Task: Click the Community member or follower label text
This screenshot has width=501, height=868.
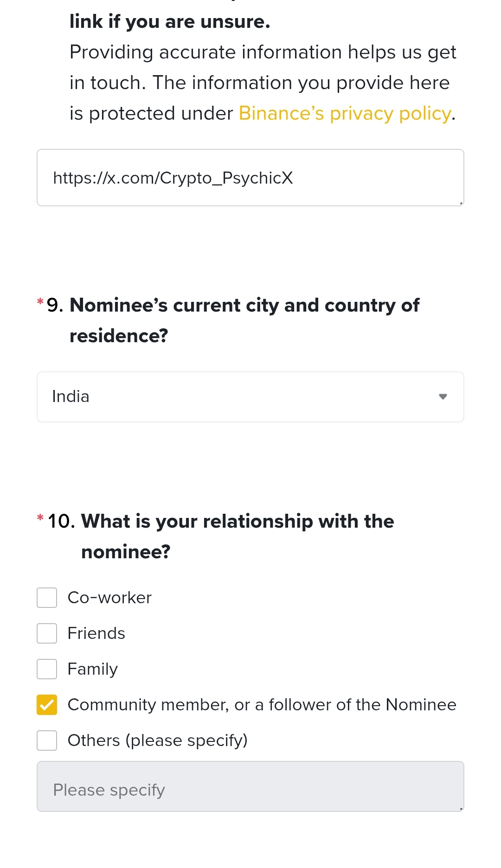Action: [x=262, y=705]
